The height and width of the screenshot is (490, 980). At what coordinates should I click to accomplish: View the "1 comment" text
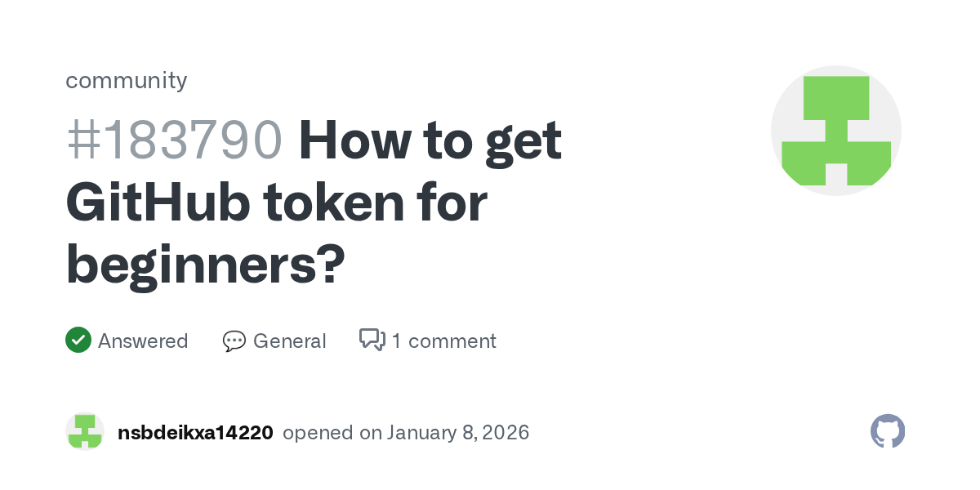(x=443, y=341)
